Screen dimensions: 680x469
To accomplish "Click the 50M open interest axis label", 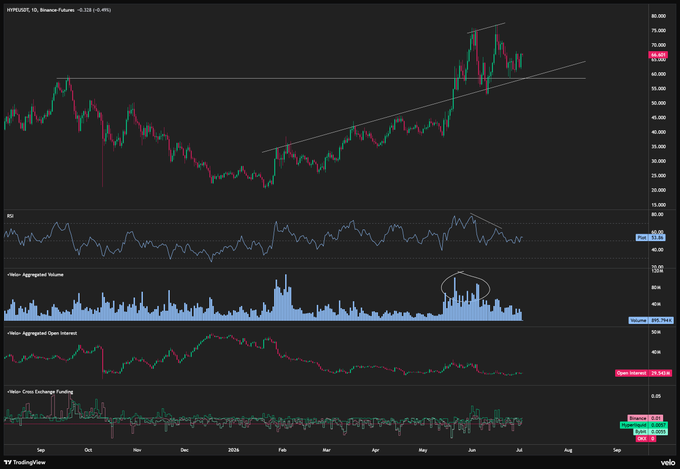I will 656,332.
